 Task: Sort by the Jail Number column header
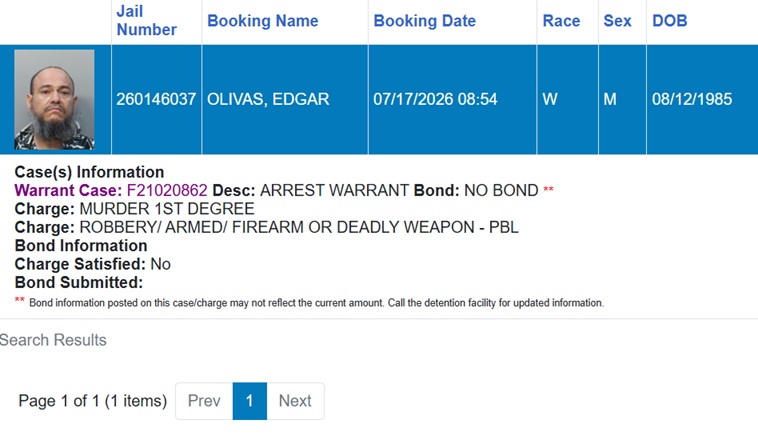tap(146, 20)
